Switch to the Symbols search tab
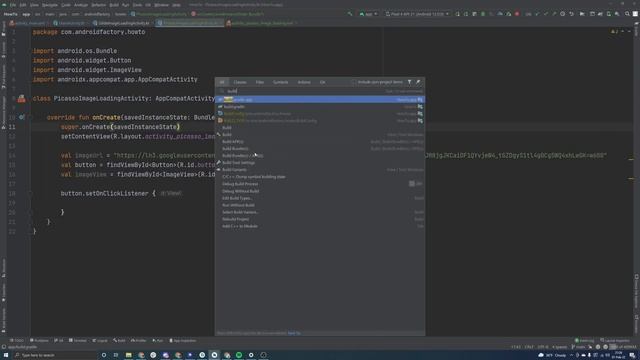This screenshot has width=640, height=360. point(280,82)
